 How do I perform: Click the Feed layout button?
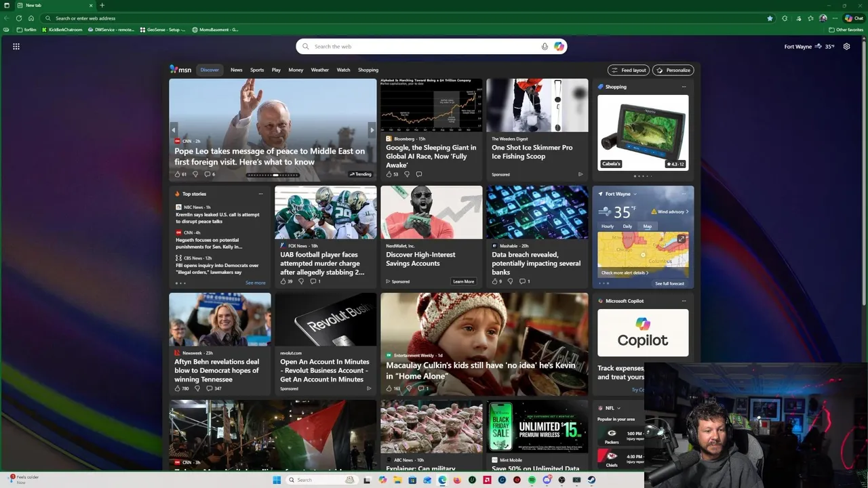[x=629, y=70]
